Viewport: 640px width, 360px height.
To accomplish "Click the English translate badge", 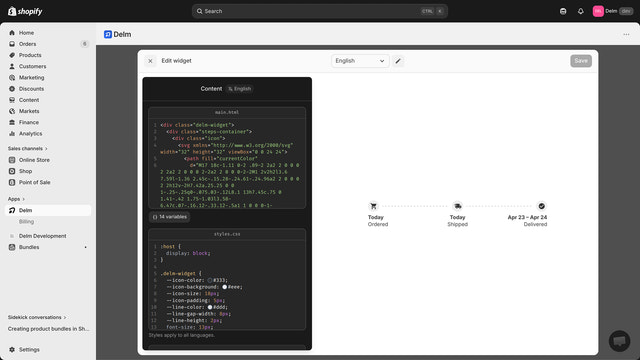I will pyautogui.click(x=240, y=89).
